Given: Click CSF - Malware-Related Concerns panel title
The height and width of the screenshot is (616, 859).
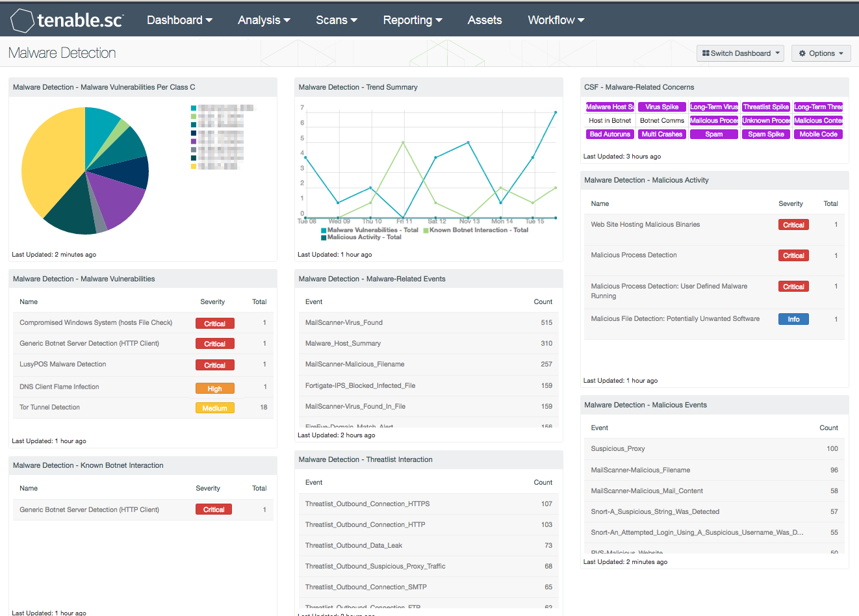Looking at the screenshot, I should pyautogui.click(x=639, y=87).
